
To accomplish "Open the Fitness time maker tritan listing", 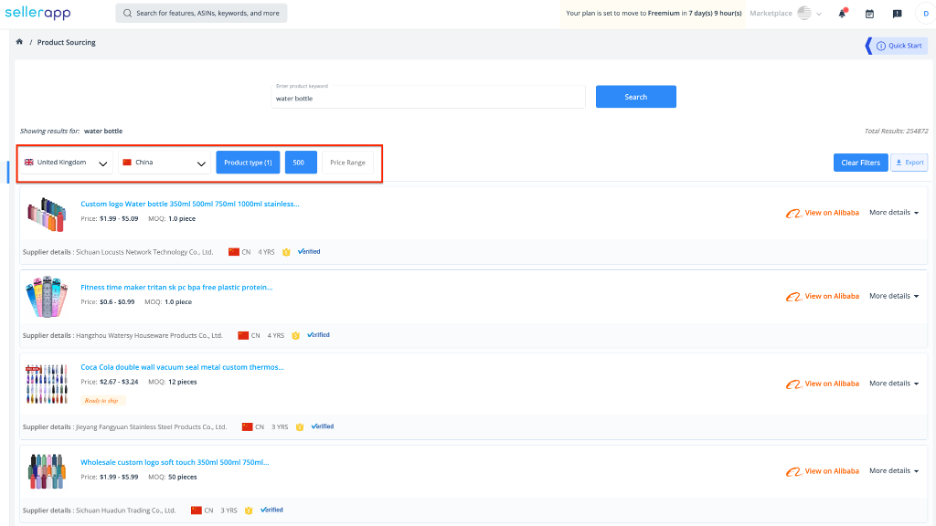I will click(176, 287).
